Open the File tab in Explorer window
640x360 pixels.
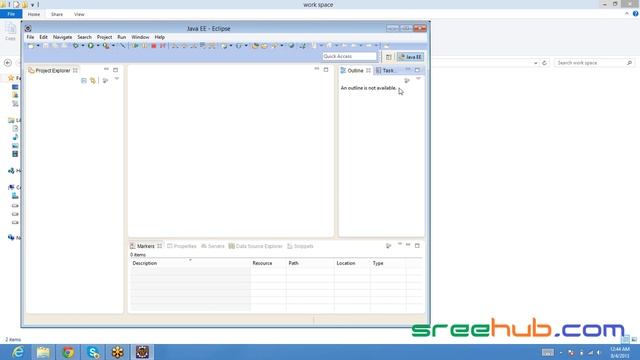[11, 14]
